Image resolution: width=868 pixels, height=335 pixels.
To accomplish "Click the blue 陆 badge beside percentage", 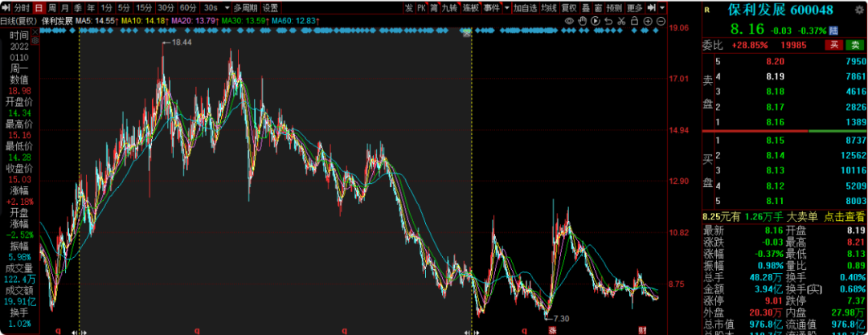I will tap(833, 30).
